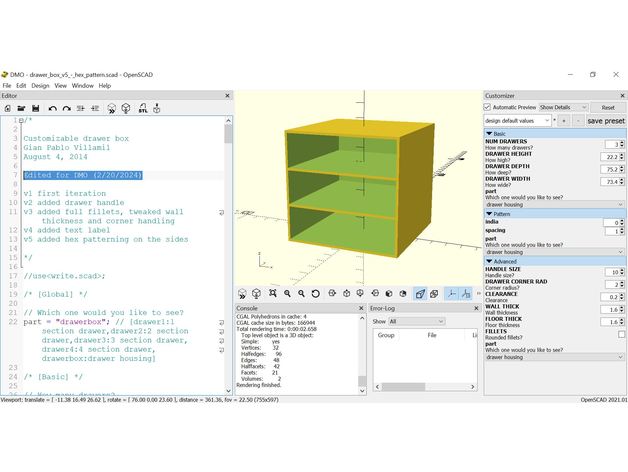Click the Render icon in editor toolbar
The width and height of the screenshot is (628, 472).
pos(127,107)
